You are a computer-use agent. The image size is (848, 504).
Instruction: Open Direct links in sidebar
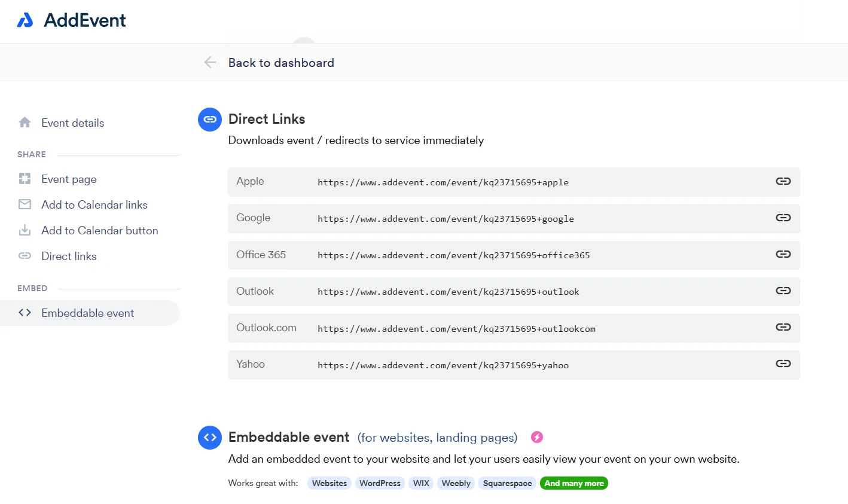pos(69,256)
